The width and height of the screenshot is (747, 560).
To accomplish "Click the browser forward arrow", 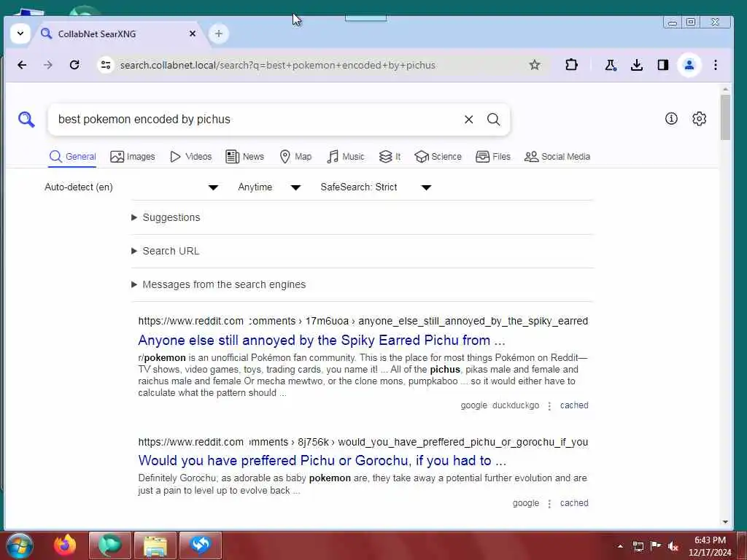I will [x=47, y=65].
